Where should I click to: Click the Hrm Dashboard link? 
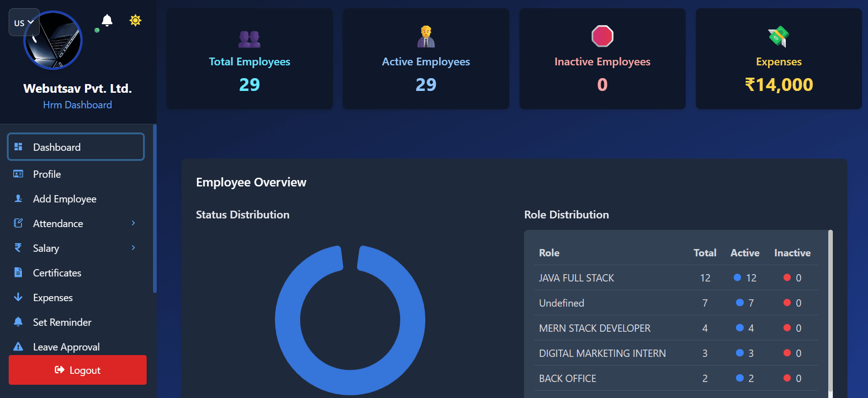click(77, 105)
